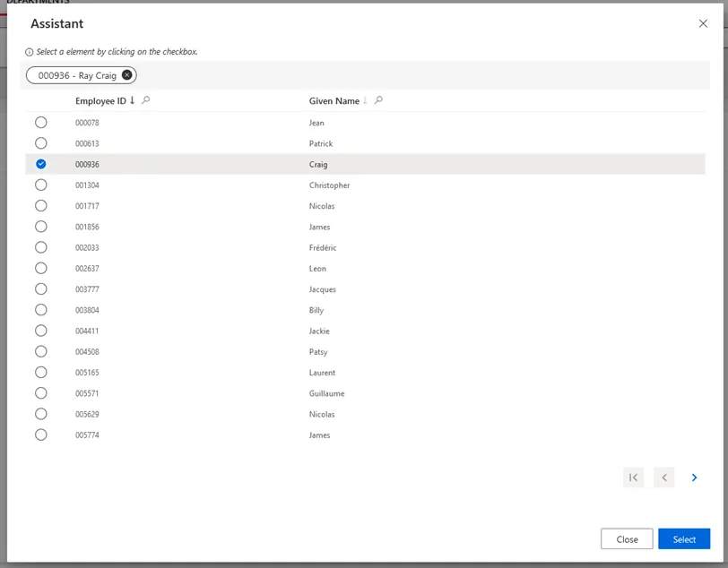Viewport: 728px width, 568px height.
Task: Select radio button for employee 000613
Action: point(41,143)
